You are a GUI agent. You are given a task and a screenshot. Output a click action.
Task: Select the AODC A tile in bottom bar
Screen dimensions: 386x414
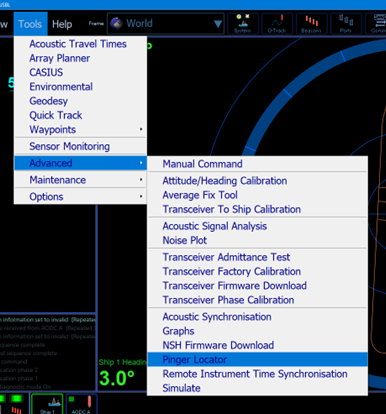coord(81,404)
